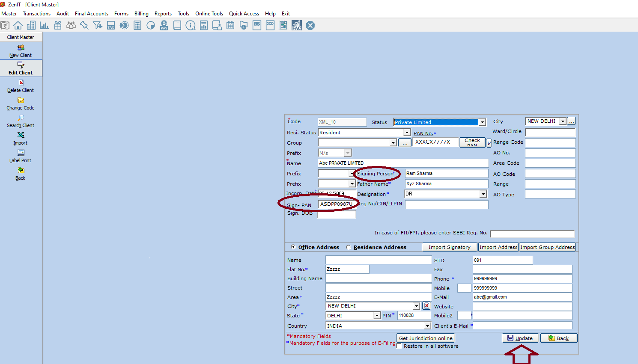Click the Import Signatory button
638x364 pixels.
point(449,247)
